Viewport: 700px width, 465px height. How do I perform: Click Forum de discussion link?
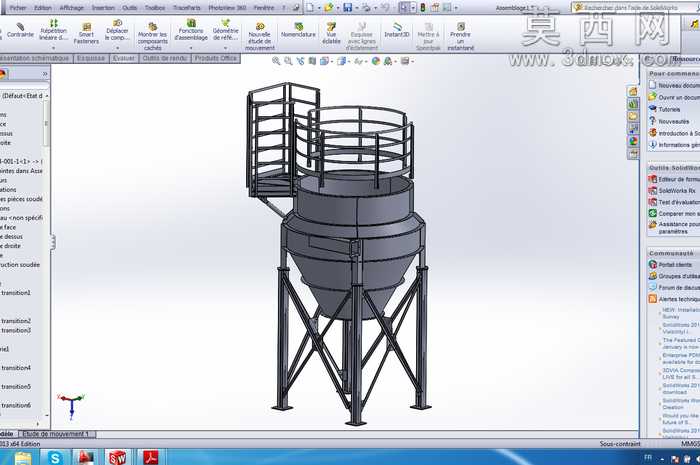click(x=675, y=287)
